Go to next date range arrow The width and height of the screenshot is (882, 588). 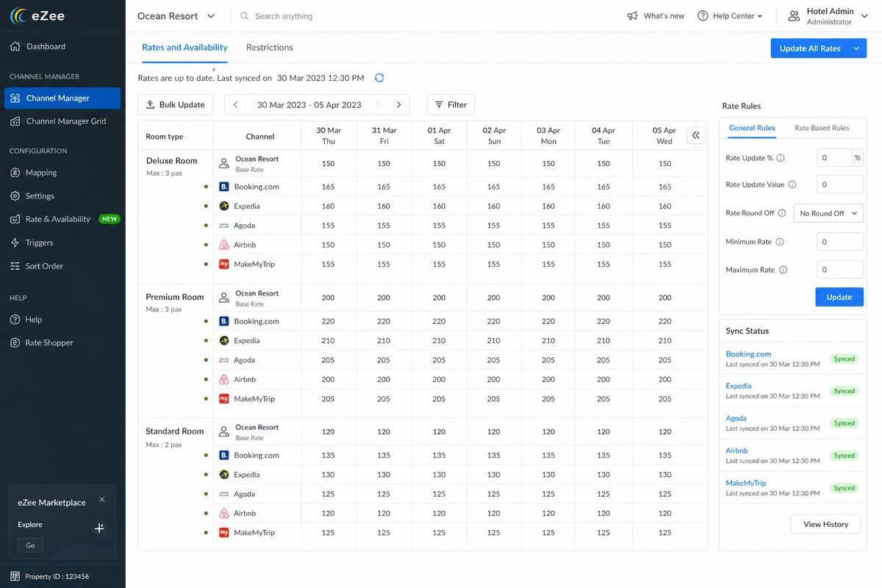tap(399, 105)
